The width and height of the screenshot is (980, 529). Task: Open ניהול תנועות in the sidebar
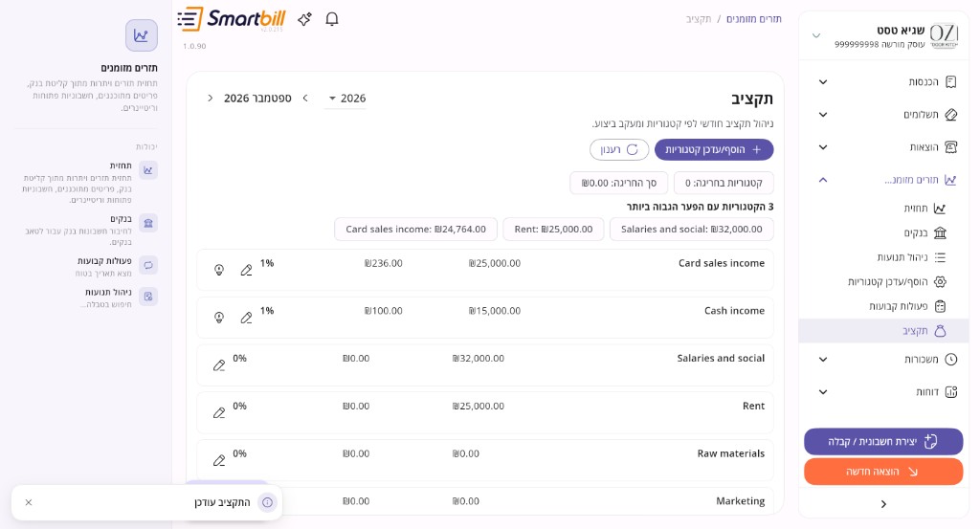[883, 257]
